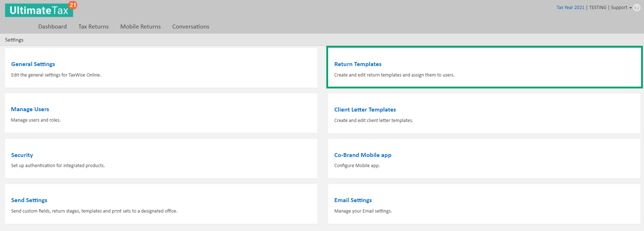The height and width of the screenshot is (231, 644).
Task: Open the Dashboard tab
Action: [53, 26]
